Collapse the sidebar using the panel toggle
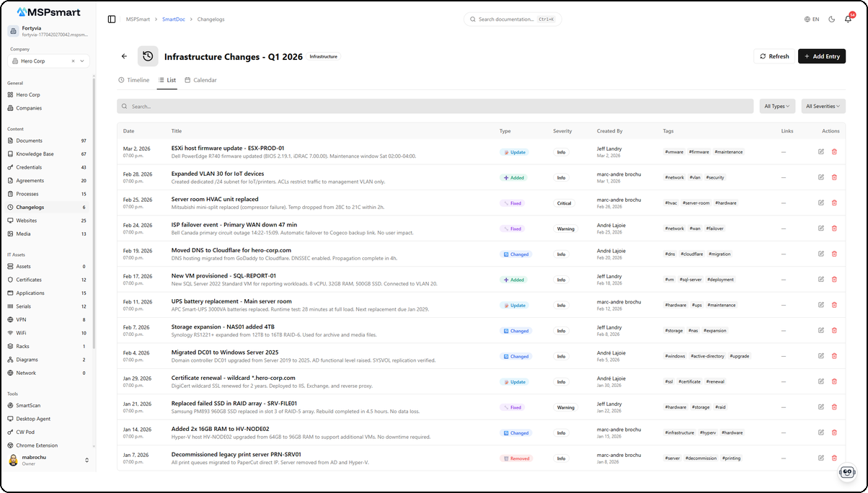 click(110, 19)
